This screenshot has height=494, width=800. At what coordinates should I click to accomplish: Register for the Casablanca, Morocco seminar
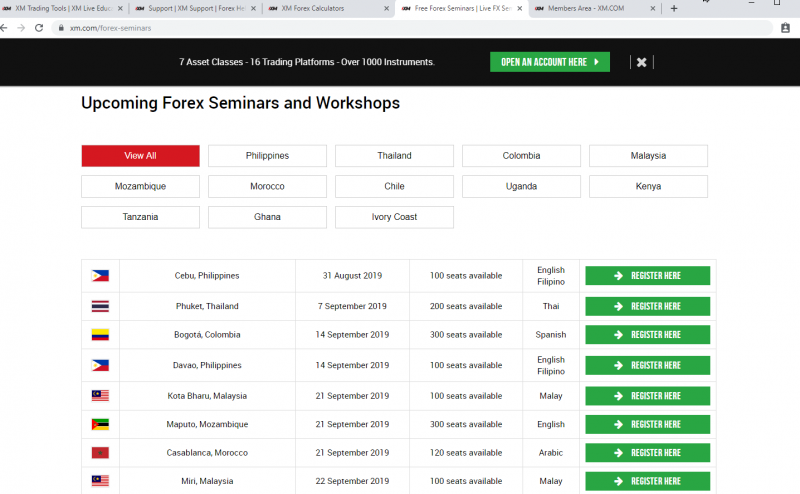point(647,453)
